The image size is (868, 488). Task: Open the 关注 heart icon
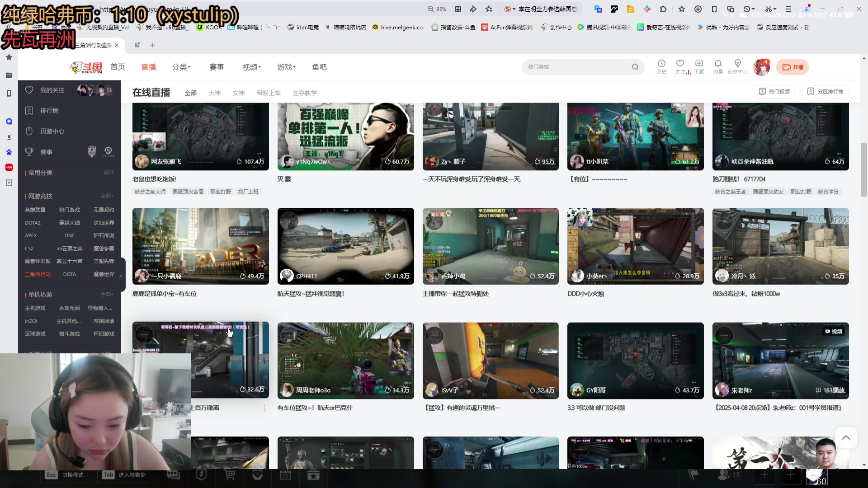680,66
